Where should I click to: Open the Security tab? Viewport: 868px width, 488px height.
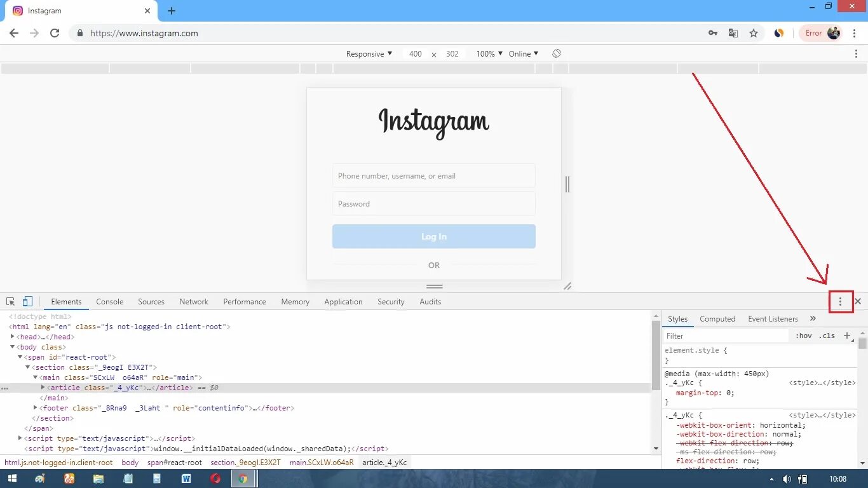pyautogui.click(x=391, y=302)
